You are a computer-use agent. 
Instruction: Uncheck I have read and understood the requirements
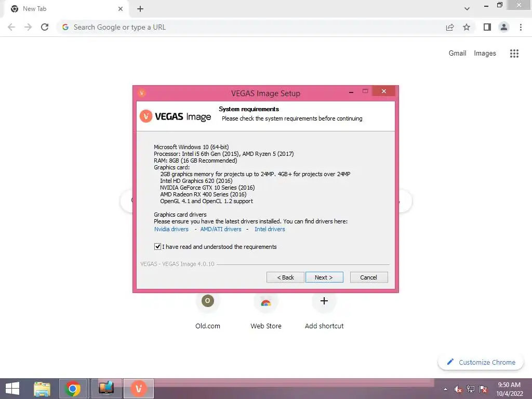pos(157,247)
